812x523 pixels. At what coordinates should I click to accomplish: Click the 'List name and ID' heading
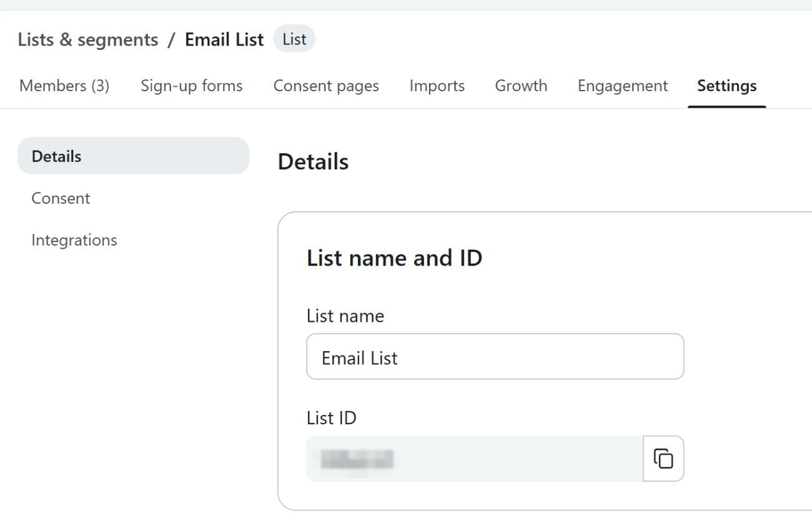pos(395,258)
